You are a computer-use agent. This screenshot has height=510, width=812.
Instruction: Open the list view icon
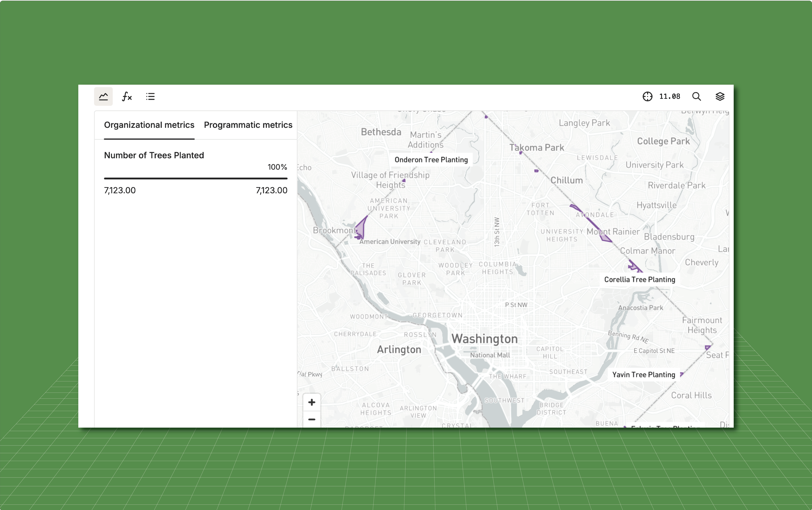tap(150, 96)
